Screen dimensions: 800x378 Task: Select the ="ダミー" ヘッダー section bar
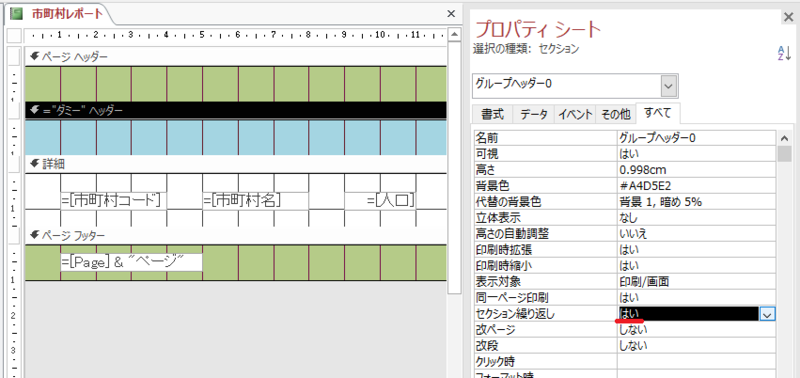coord(236,110)
